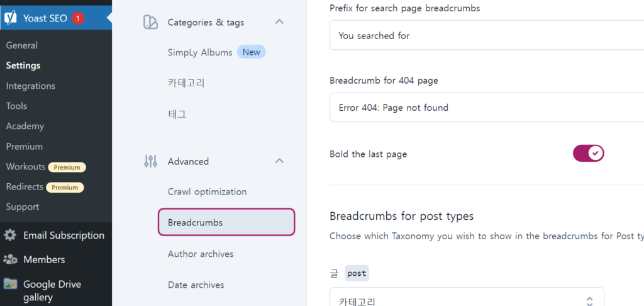Click the Members people icon
The image size is (644, 306).
(10, 259)
